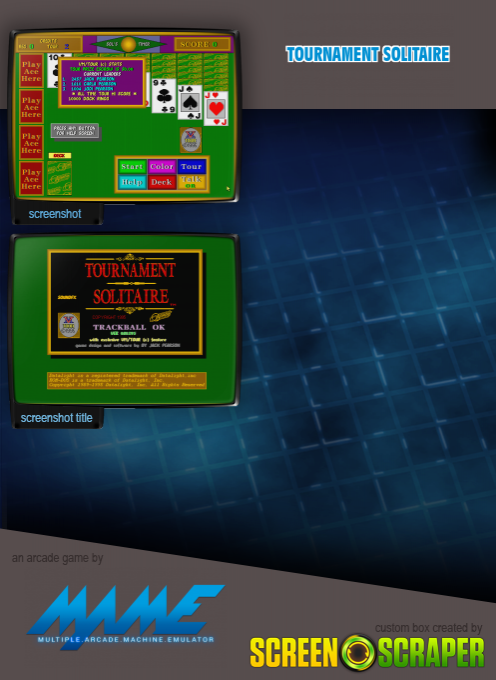Toggle the Talk on button
Screen dimensions: 496x680
coord(191,182)
